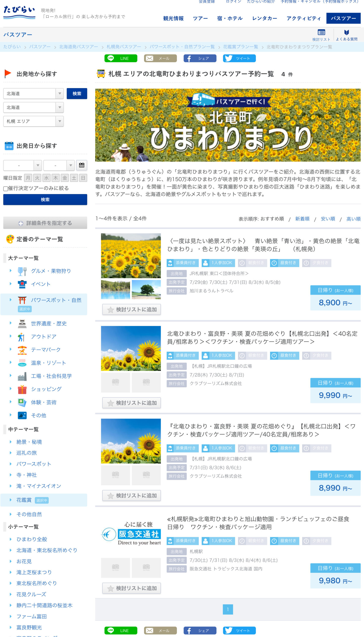Click the gift box icon for ショッピング
This screenshot has width=364, height=637.
pos(22,389)
